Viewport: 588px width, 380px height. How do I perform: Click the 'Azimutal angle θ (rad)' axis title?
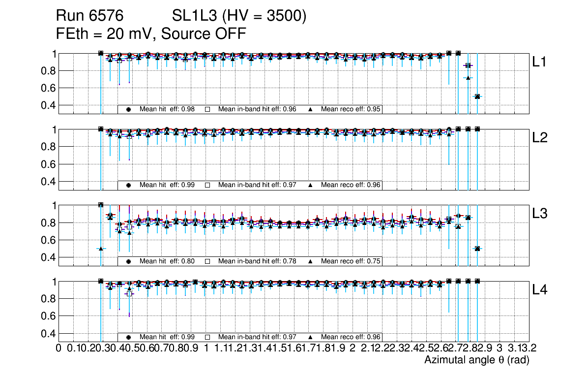pyautogui.click(x=476, y=360)
